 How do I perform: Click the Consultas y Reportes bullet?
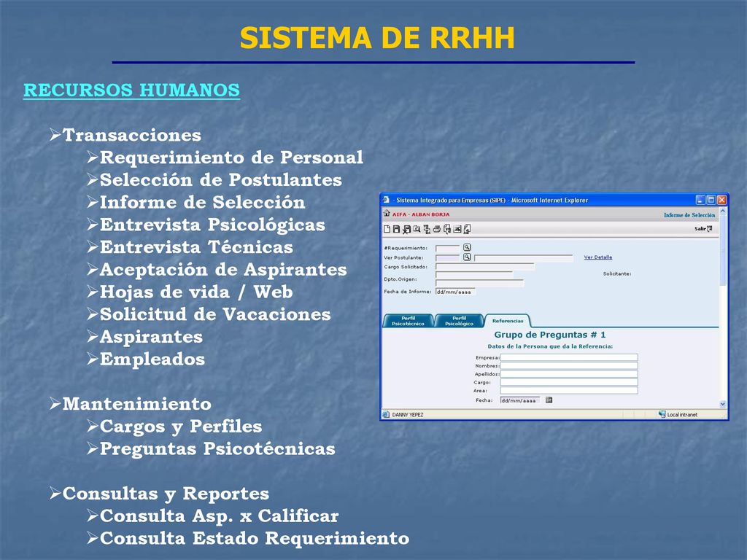pyautogui.click(x=166, y=494)
